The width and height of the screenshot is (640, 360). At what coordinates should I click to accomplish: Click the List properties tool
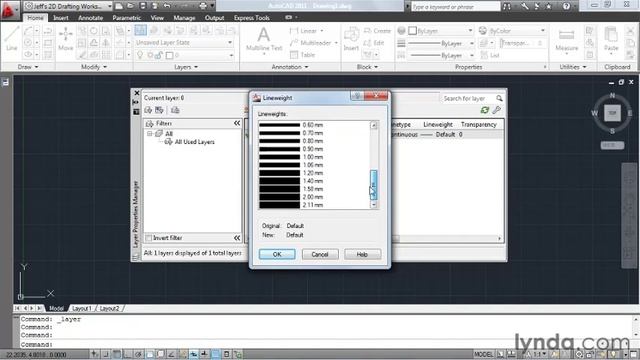coord(490,55)
